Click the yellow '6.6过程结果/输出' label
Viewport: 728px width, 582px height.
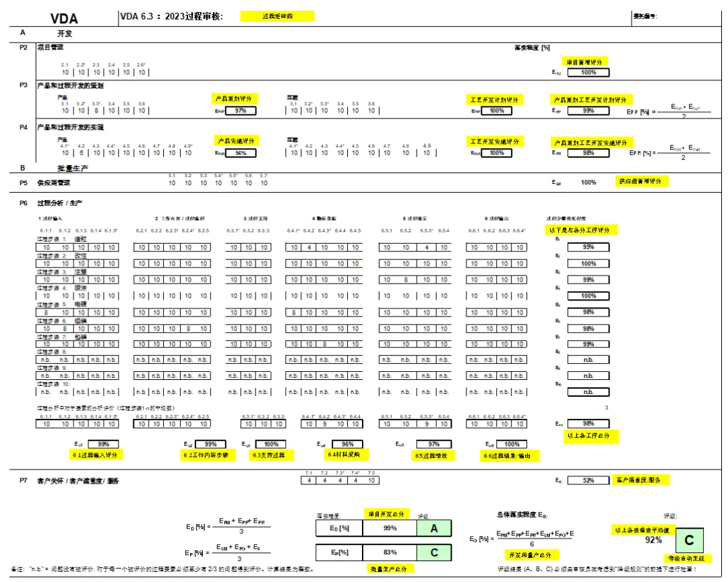coord(510,456)
